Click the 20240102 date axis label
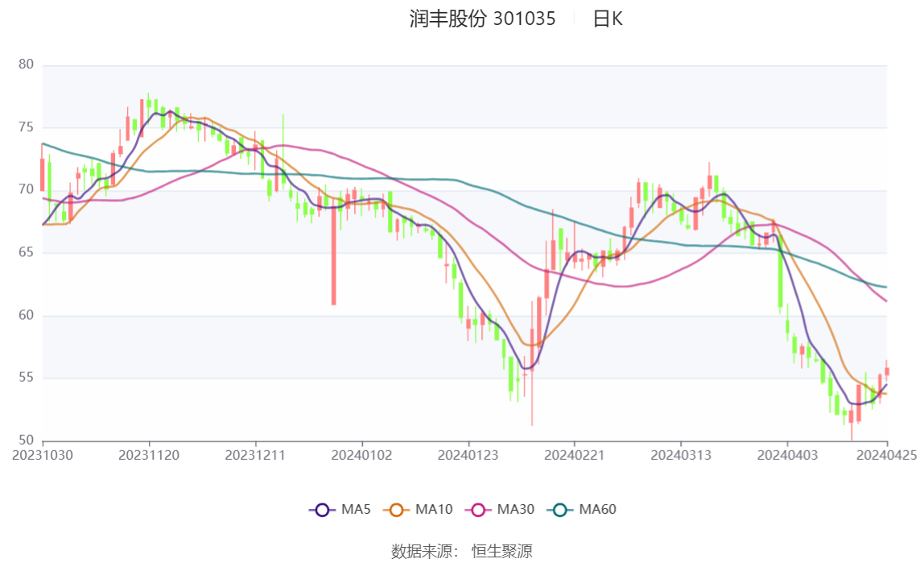The height and width of the screenshot is (563, 924). [x=362, y=455]
